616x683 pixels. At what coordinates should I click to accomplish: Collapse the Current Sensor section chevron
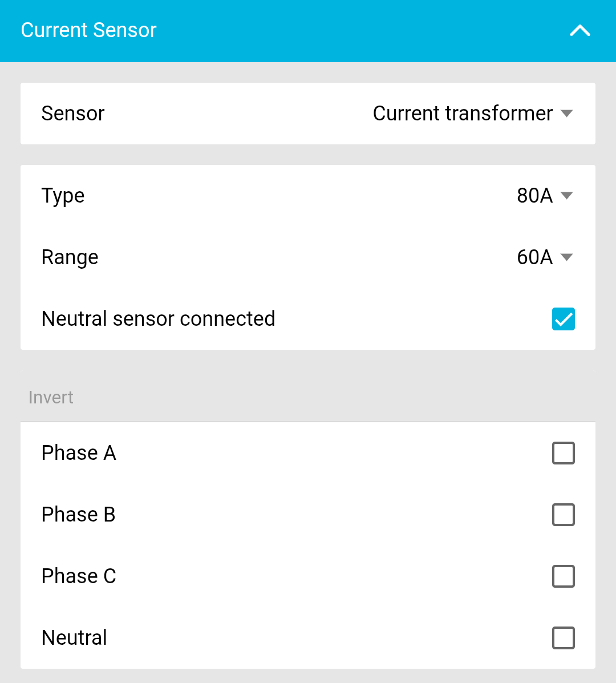[x=579, y=31]
